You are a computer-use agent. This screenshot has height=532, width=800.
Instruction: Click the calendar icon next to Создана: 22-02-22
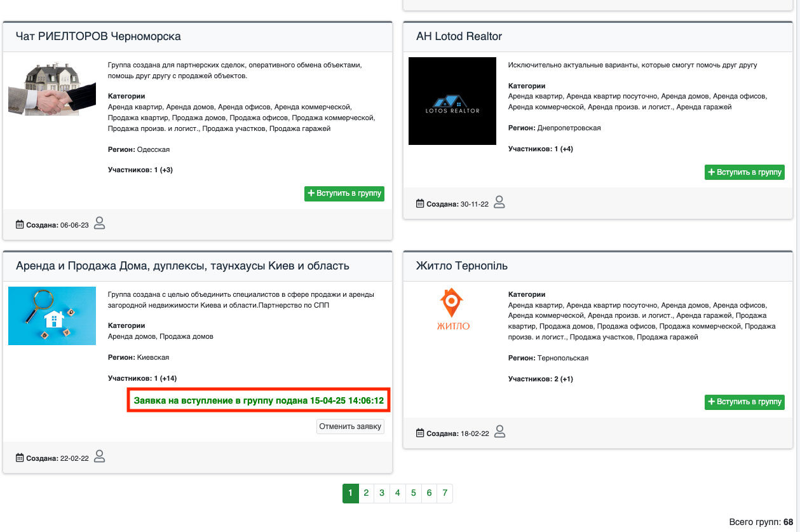point(20,458)
